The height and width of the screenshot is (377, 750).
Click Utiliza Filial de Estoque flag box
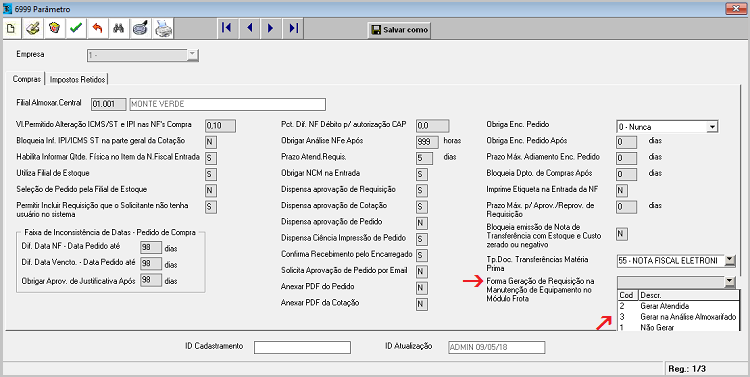[x=211, y=175]
